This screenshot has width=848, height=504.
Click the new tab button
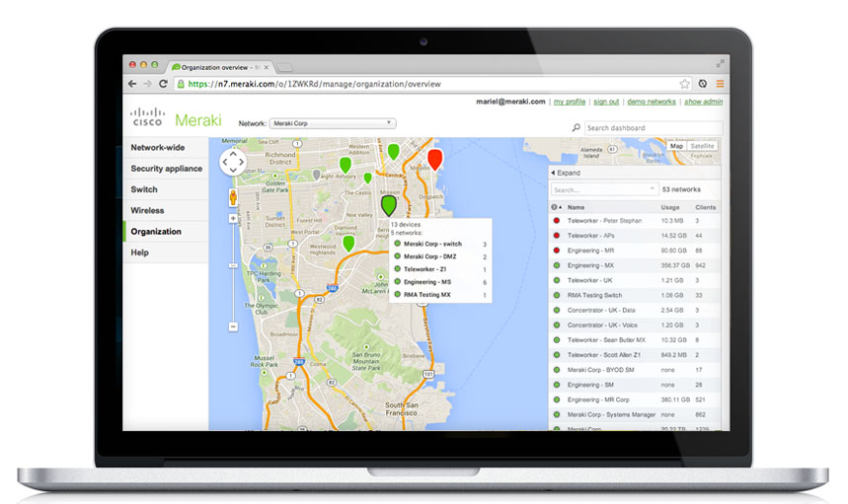284,67
